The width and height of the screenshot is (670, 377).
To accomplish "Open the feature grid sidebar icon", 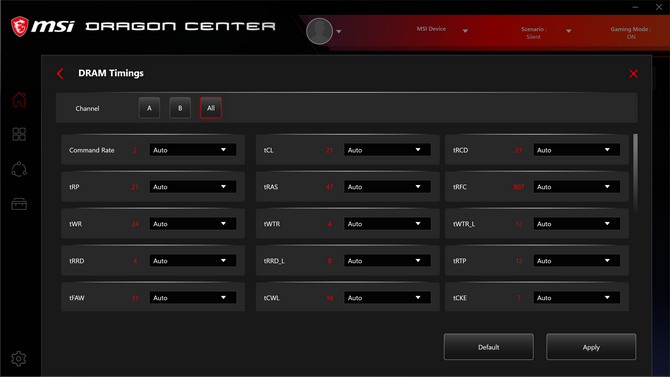I will [x=19, y=134].
